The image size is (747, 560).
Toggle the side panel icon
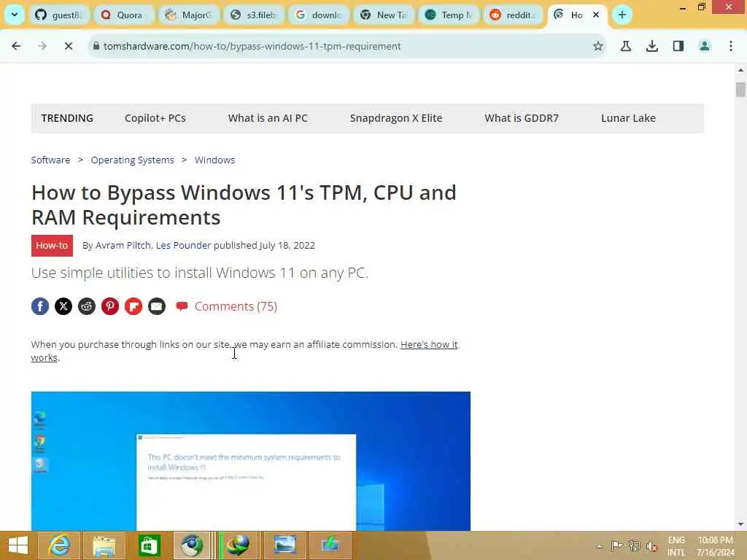pyautogui.click(x=678, y=46)
